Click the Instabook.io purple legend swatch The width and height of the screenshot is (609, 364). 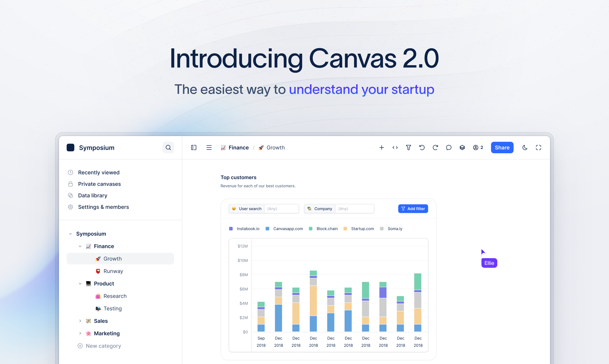point(231,229)
